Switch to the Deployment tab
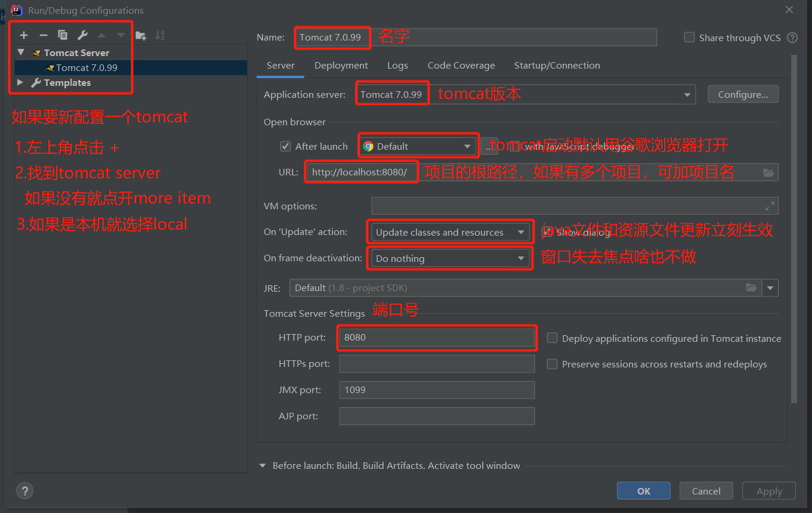The width and height of the screenshot is (812, 513). tap(341, 66)
